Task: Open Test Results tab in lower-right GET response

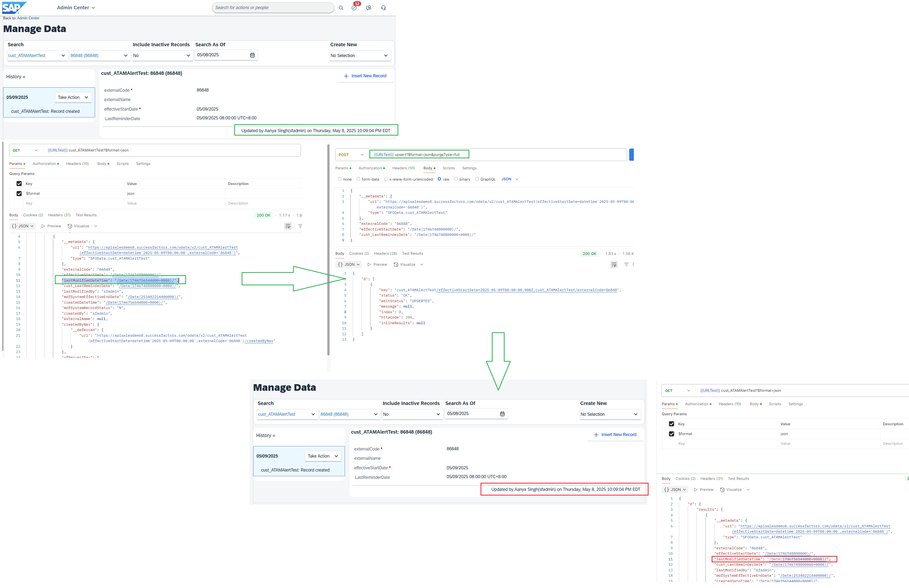Action: (738, 479)
